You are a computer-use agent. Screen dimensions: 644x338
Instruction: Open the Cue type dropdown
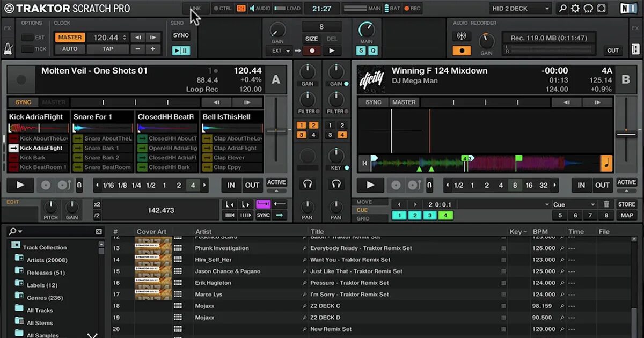coord(574,204)
